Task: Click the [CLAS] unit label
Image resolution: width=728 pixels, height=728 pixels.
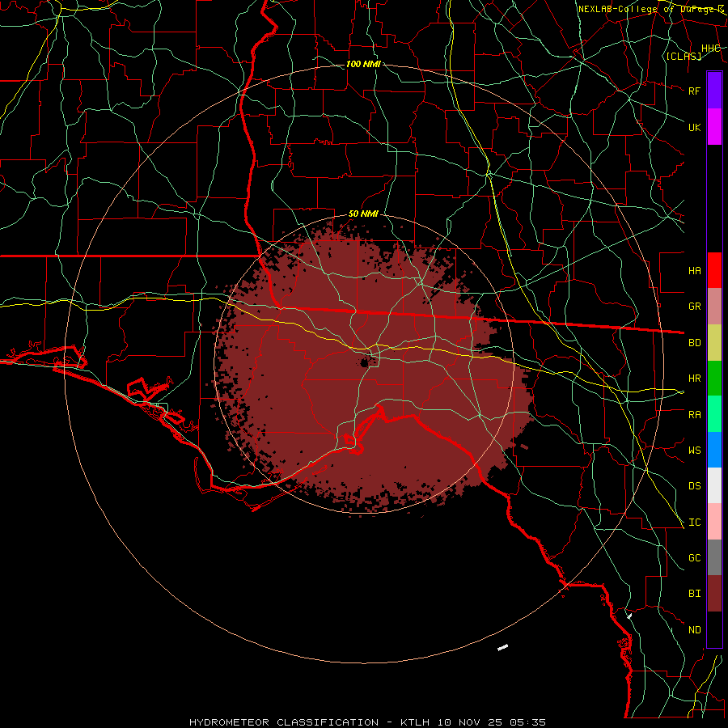Action: coord(684,56)
